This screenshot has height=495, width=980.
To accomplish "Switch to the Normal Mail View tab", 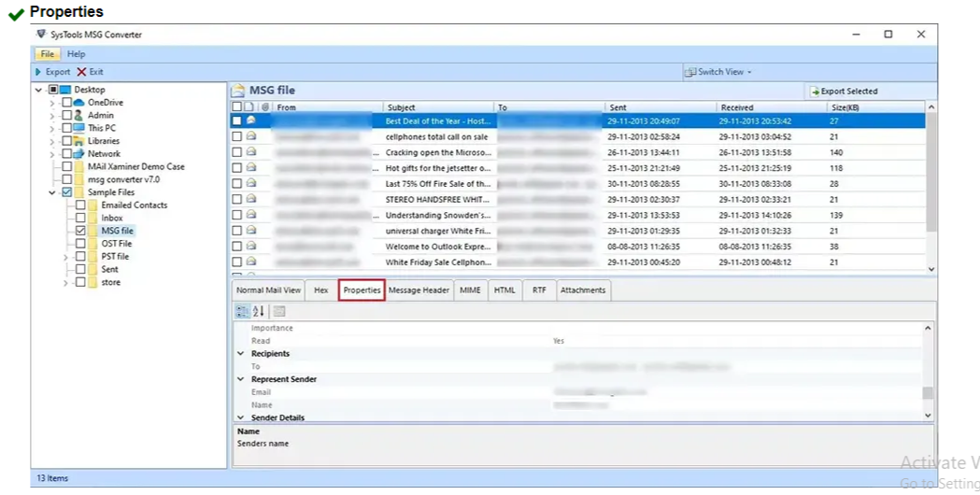I will click(x=269, y=290).
